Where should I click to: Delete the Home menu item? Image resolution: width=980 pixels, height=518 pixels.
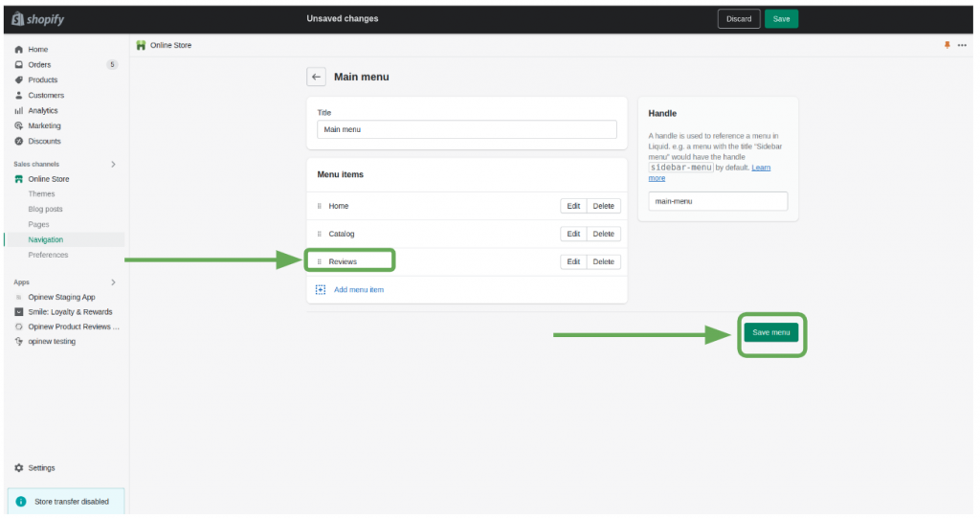[x=603, y=206]
